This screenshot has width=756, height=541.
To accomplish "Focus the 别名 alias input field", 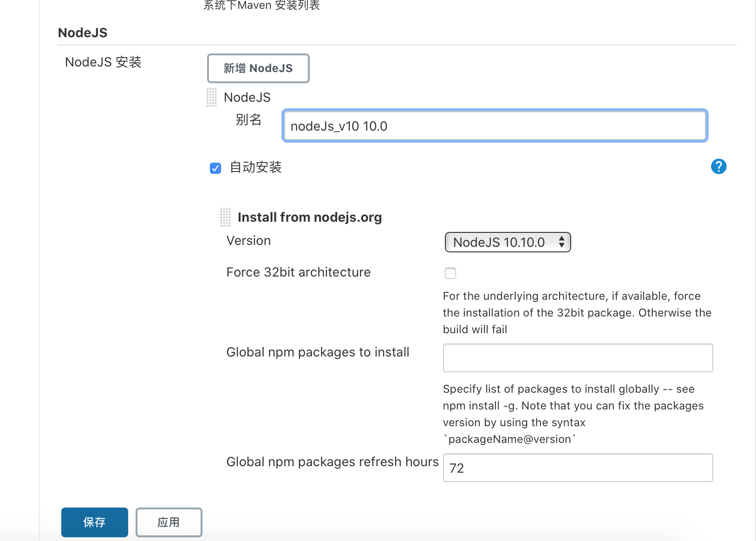I will click(495, 126).
